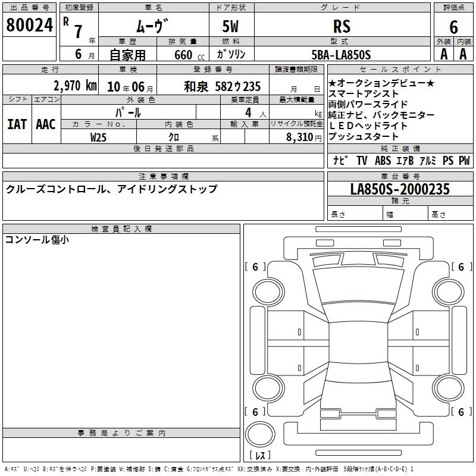Image resolution: width=476 pixels, height=476 pixels.
Task: Click the model code 5BA-LA850S
Action: point(341,55)
